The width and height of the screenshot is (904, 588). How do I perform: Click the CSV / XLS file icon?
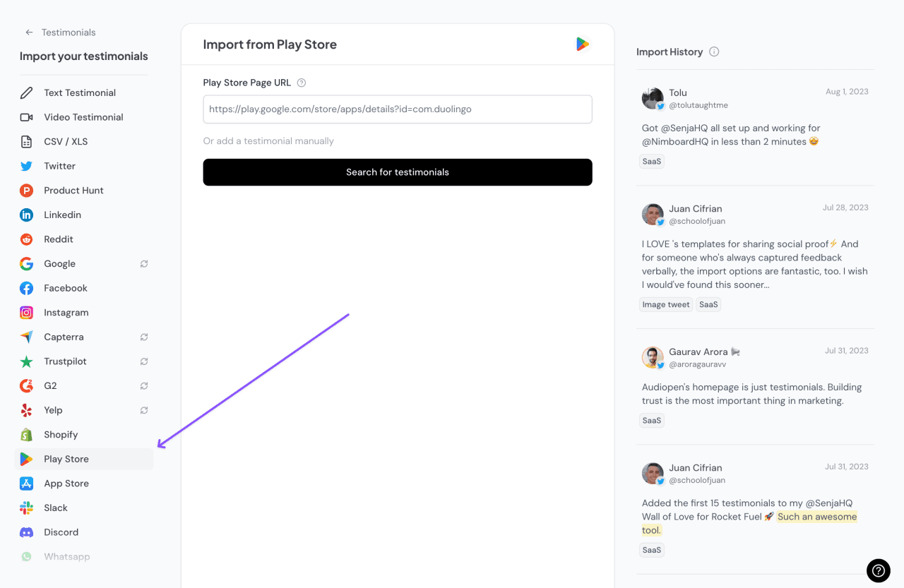[26, 141]
